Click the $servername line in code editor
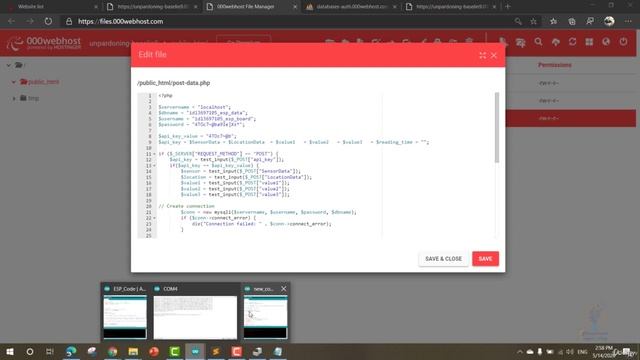Viewport: 640px width, 360px height. pyautogui.click(x=195, y=107)
